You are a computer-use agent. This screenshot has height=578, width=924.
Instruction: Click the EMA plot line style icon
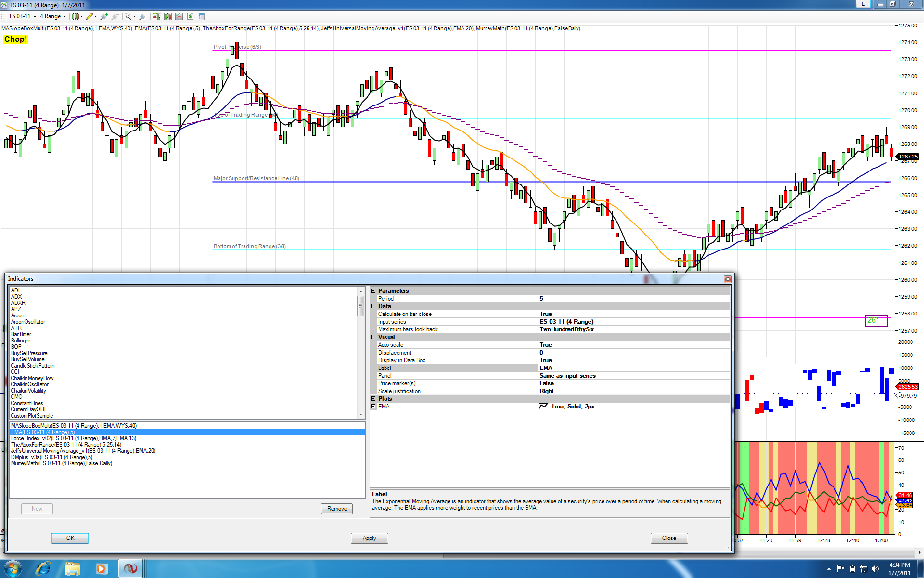coord(543,407)
